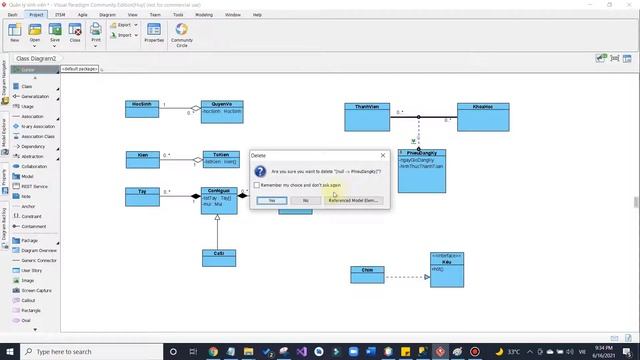Open the Model Explorer side tab

tap(4, 137)
